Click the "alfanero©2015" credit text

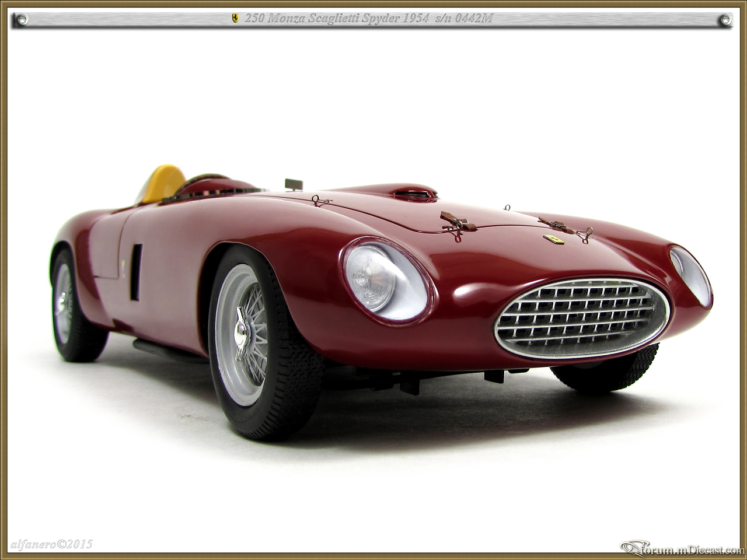click(51, 544)
